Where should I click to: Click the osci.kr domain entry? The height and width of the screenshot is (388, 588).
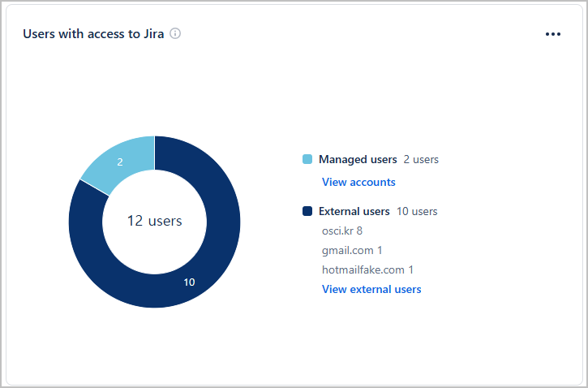point(337,231)
